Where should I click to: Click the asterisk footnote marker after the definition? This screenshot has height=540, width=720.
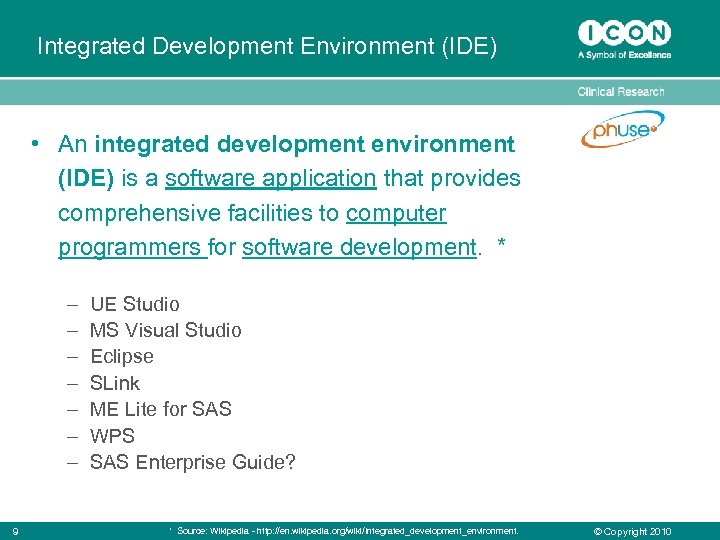tap(501, 243)
